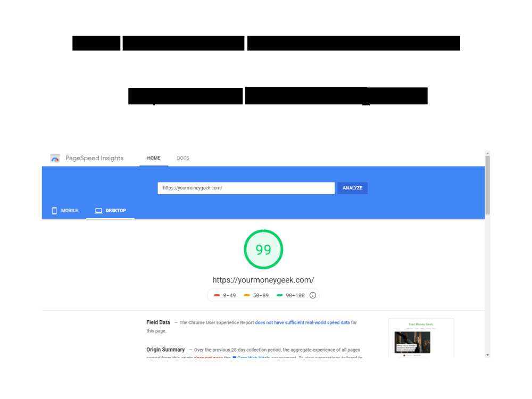Open the HOME tab
This screenshot has height=399, width=532.
(154, 158)
